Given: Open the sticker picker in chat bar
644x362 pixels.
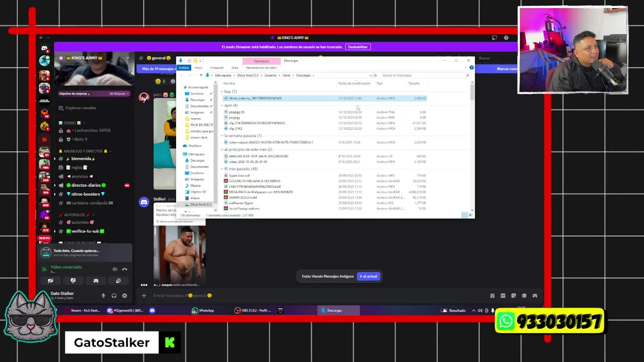Looking at the screenshot, I should pyautogui.click(x=513, y=296).
